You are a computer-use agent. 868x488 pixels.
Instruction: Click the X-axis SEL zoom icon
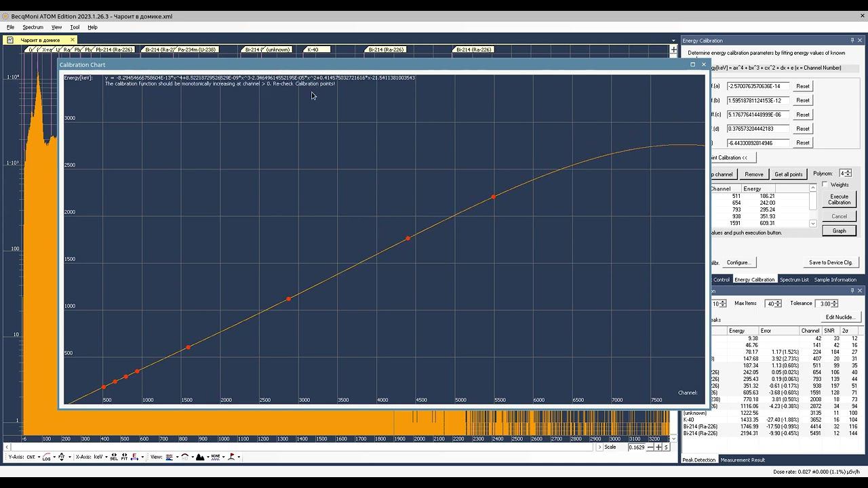[x=114, y=457]
